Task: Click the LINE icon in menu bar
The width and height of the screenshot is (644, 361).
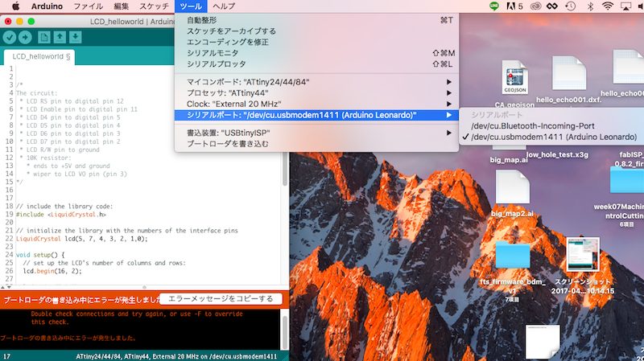Action: pos(494,6)
